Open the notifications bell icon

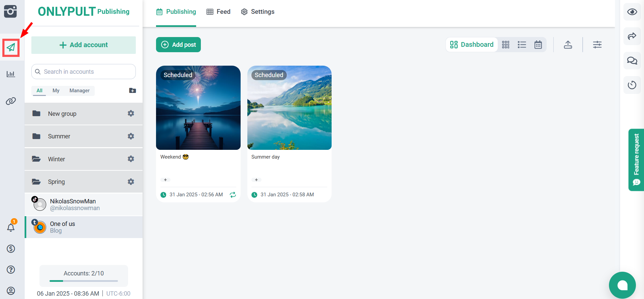click(x=11, y=228)
